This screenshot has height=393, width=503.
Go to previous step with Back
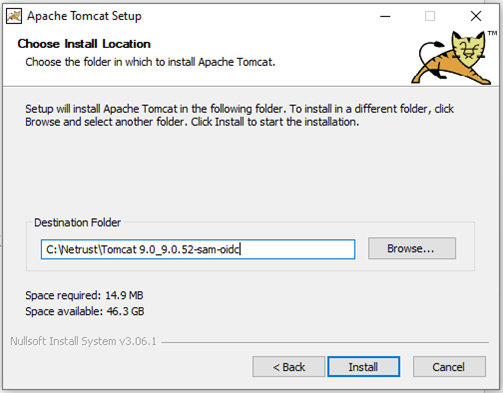(x=289, y=367)
